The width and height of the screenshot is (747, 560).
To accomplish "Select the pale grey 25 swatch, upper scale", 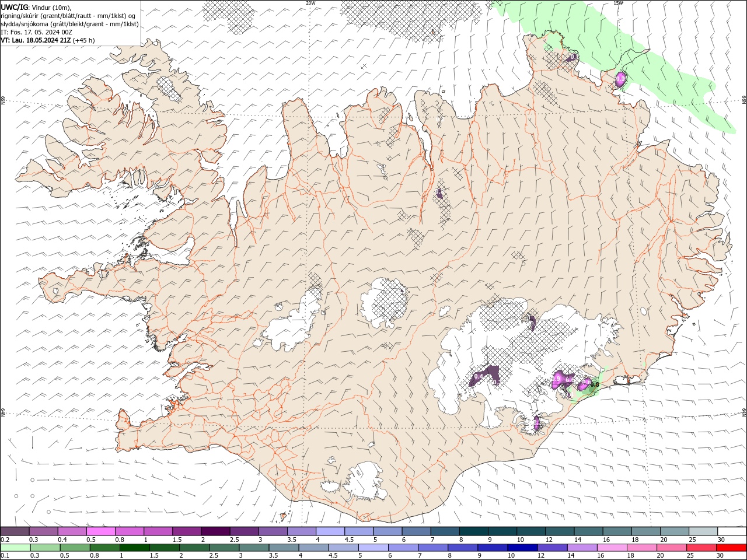I will pyautogui.click(x=703, y=531).
